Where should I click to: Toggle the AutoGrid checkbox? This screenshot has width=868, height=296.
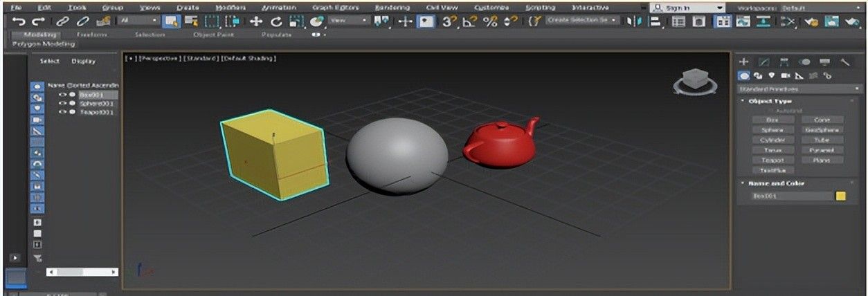[x=770, y=111]
